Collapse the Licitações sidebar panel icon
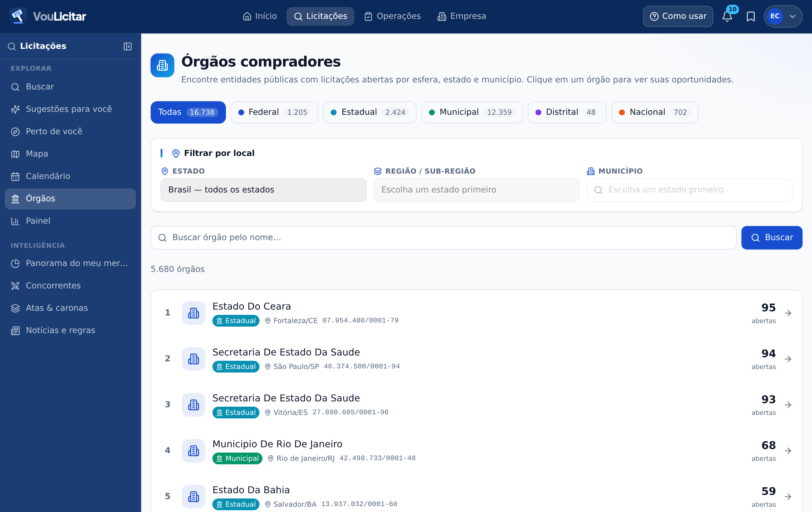 [x=127, y=46]
